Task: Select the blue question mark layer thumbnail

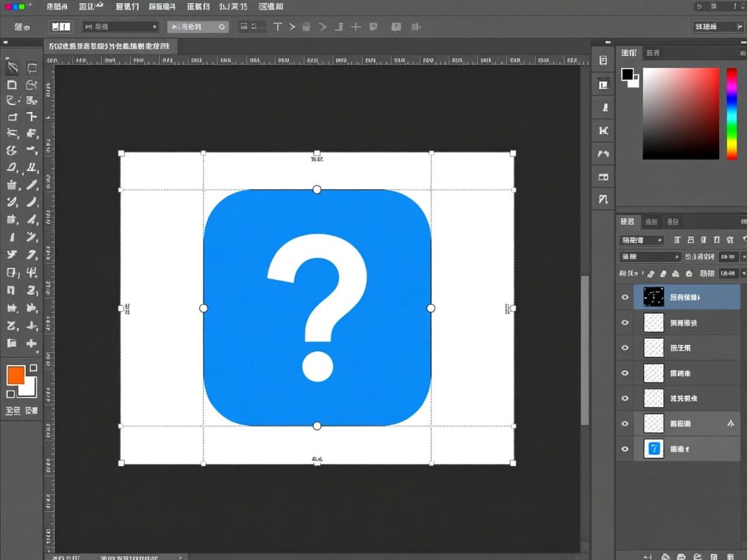Action: point(654,449)
